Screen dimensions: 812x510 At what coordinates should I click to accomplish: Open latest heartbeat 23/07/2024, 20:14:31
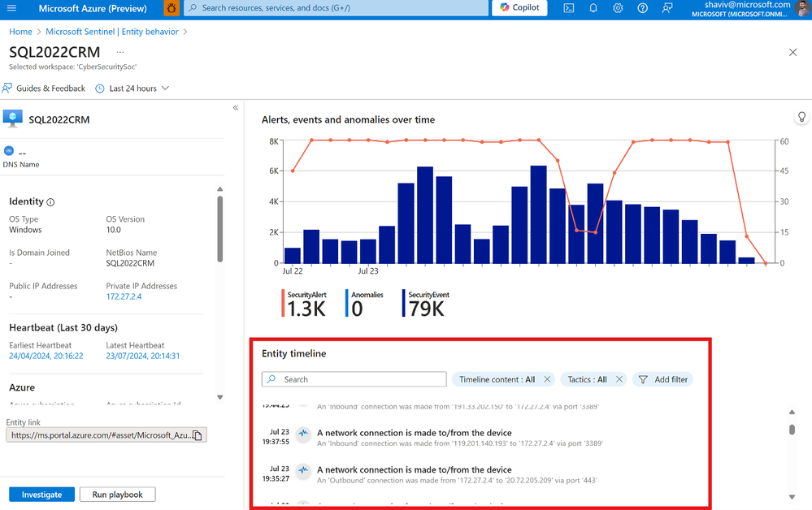click(x=143, y=356)
